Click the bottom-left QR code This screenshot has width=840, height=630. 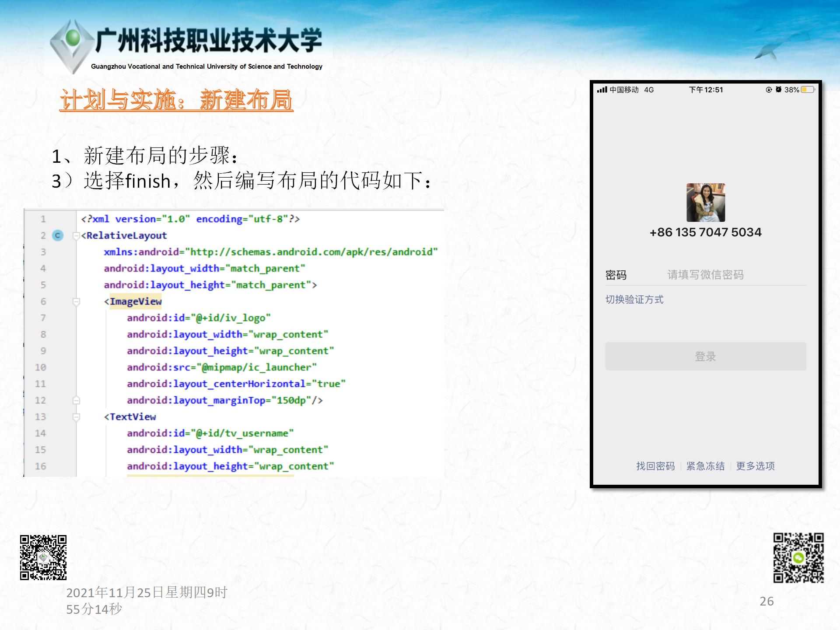coord(43,557)
